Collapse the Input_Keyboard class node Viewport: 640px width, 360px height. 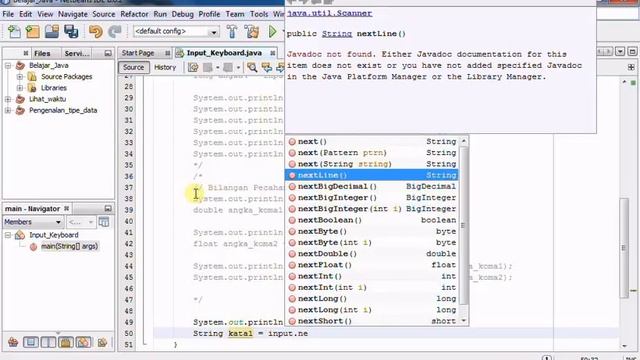click(x=8, y=235)
